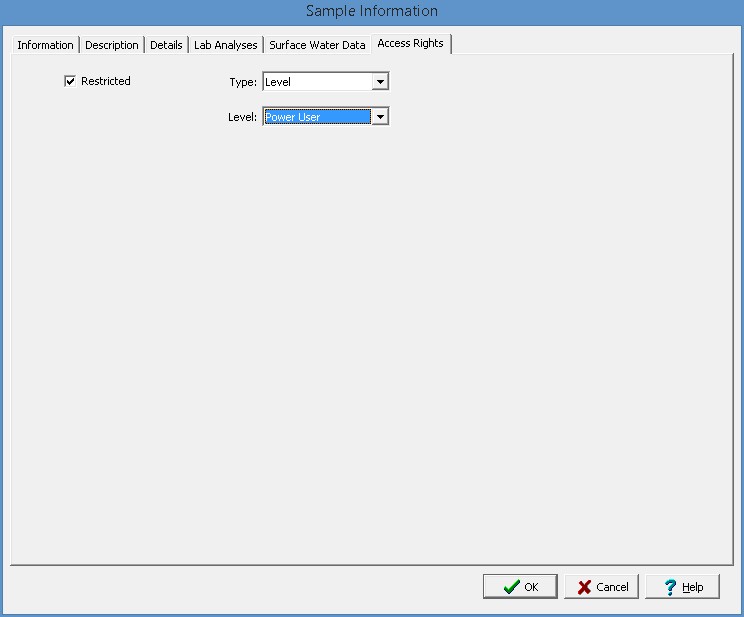The height and width of the screenshot is (617, 744).
Task: Click the red X icon on Cancel
Action: pyautogui.click(x=584, y=587)
